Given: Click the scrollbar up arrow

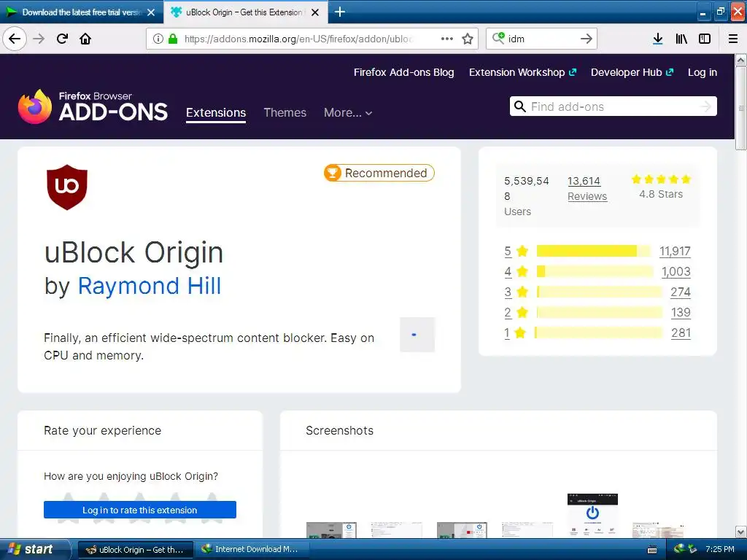Looking at the screenshot, I should pyautogui.click(x=740, y=60).
